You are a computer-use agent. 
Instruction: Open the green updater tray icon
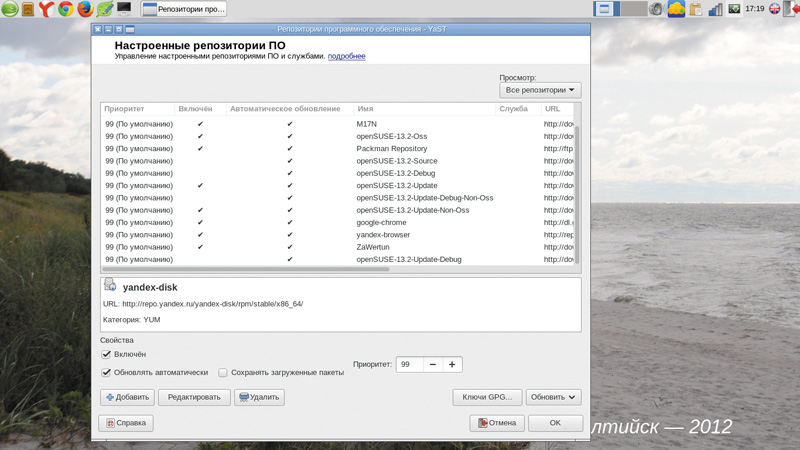click(x=734, y=9)
